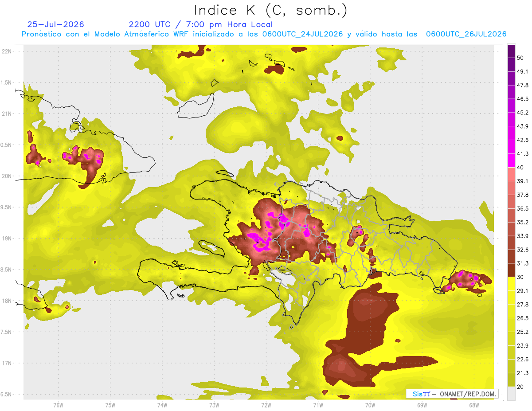Click the colorbar value label 41.3
The height and width of the screenshot is (411, 532).
coord(523,154)
